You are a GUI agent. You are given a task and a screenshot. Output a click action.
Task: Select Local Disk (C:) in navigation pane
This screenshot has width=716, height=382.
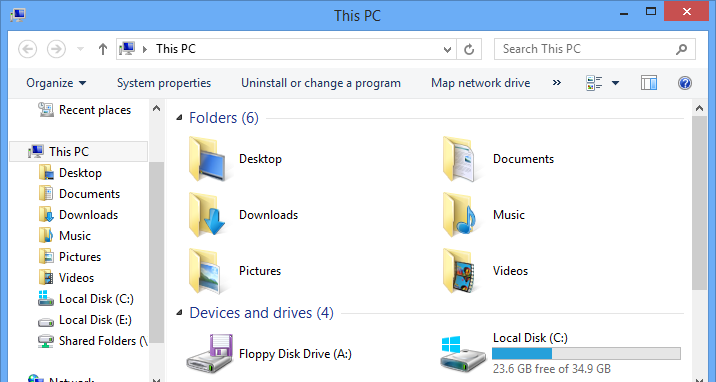pos(86,298)
